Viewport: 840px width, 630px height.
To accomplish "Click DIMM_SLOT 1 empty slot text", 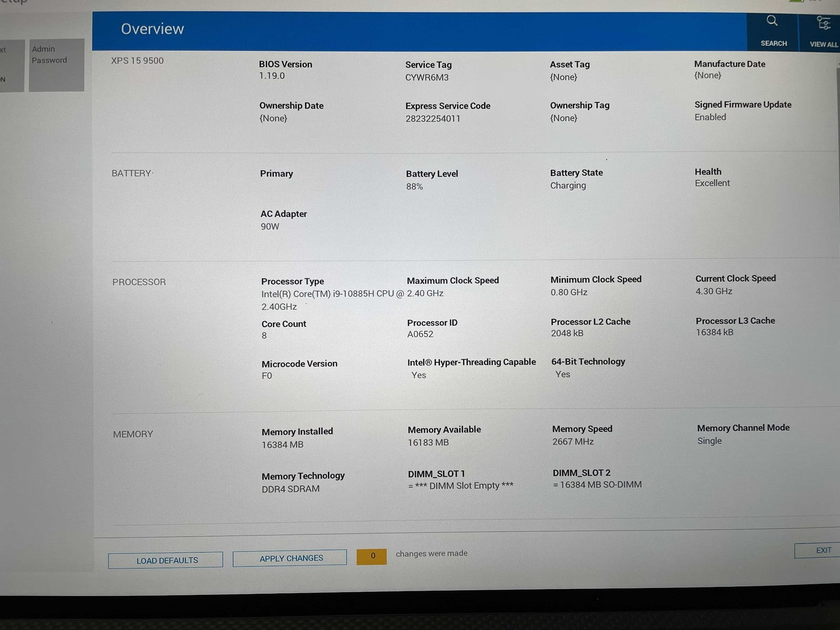I will (x=461, y=486).
